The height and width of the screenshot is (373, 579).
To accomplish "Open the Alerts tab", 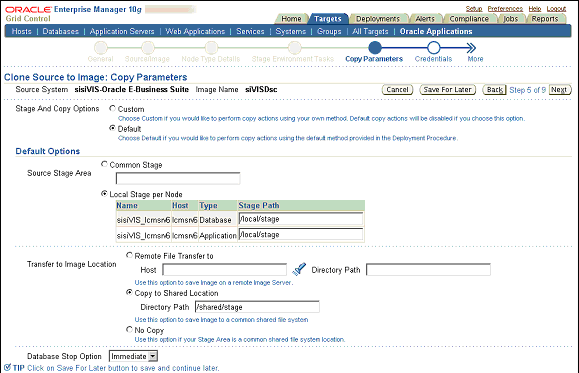I will [x=425, y=19].
